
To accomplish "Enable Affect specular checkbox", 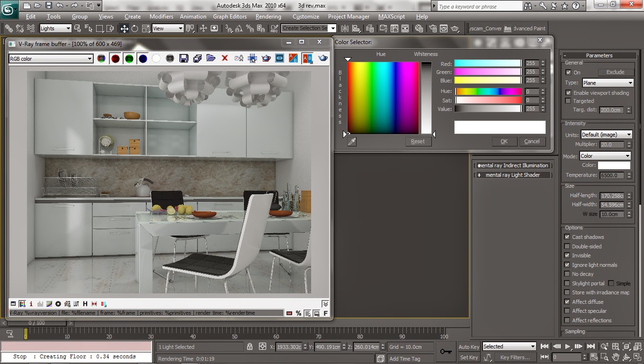I will 567,311.
